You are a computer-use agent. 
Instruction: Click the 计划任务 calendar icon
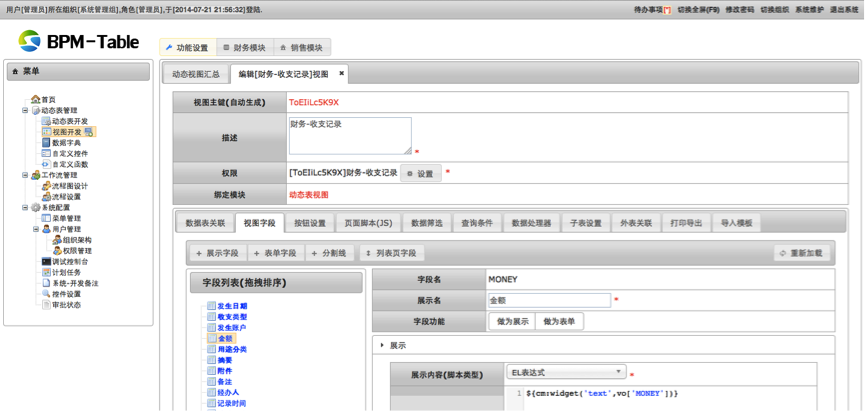tap(46, 272)
